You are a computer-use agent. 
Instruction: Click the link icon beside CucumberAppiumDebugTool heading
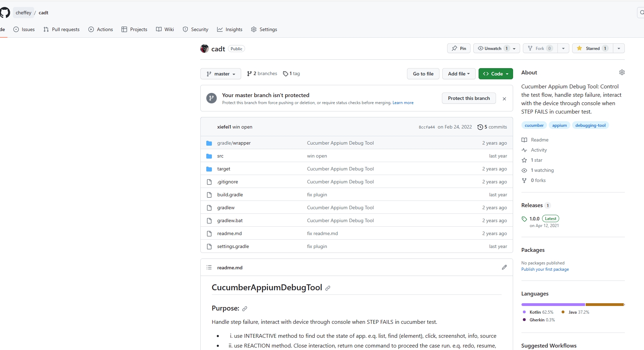point(327,288)
